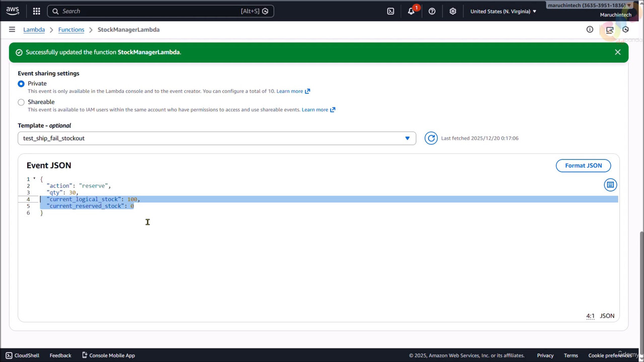Launch CloudShell from top bar icon
Screen dimensions: 644x362
[390, 11]
